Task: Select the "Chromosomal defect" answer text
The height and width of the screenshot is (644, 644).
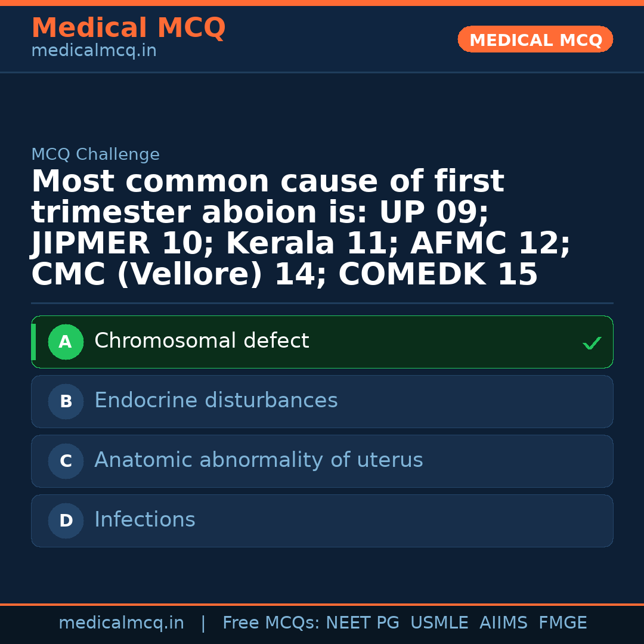Action: 202,341
